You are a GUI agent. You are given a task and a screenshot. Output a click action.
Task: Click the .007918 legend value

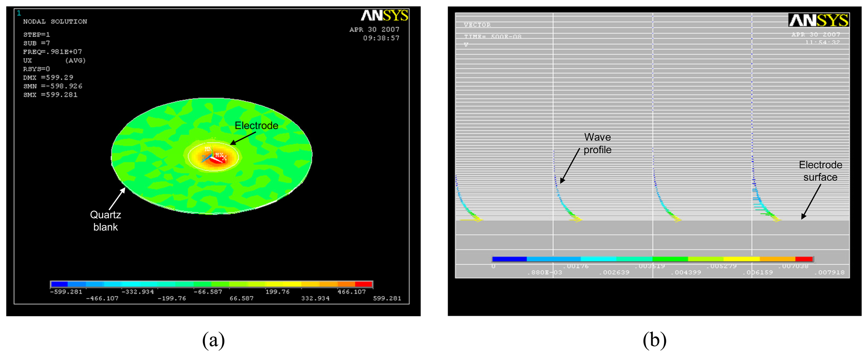click(x=830, y=273)
